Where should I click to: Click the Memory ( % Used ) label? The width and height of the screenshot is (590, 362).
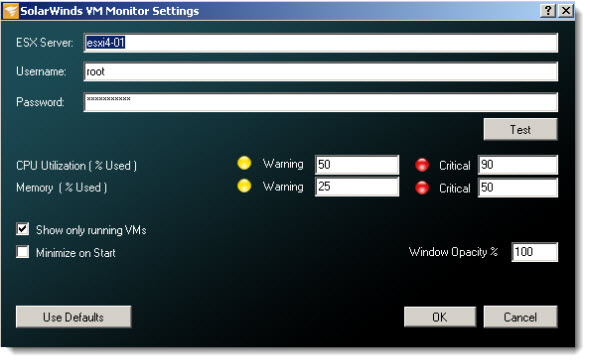[x=61, y=187]
